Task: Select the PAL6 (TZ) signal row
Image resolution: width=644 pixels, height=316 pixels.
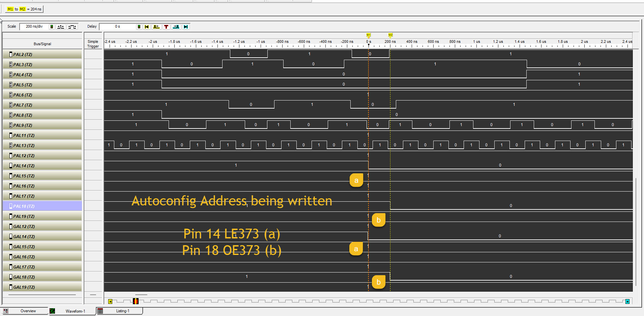Action: (42, 95)
